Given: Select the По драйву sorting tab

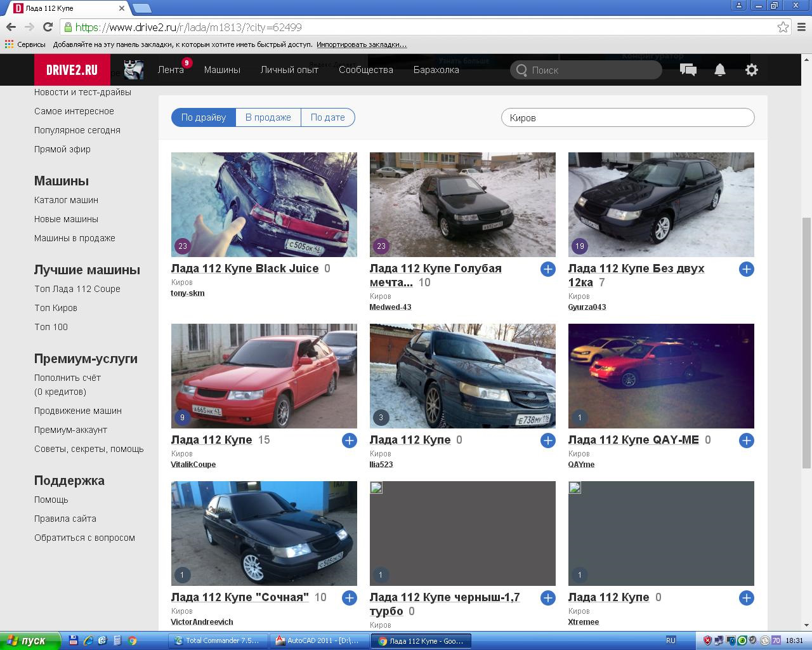Looking at the screenshot, I should 204,117.
